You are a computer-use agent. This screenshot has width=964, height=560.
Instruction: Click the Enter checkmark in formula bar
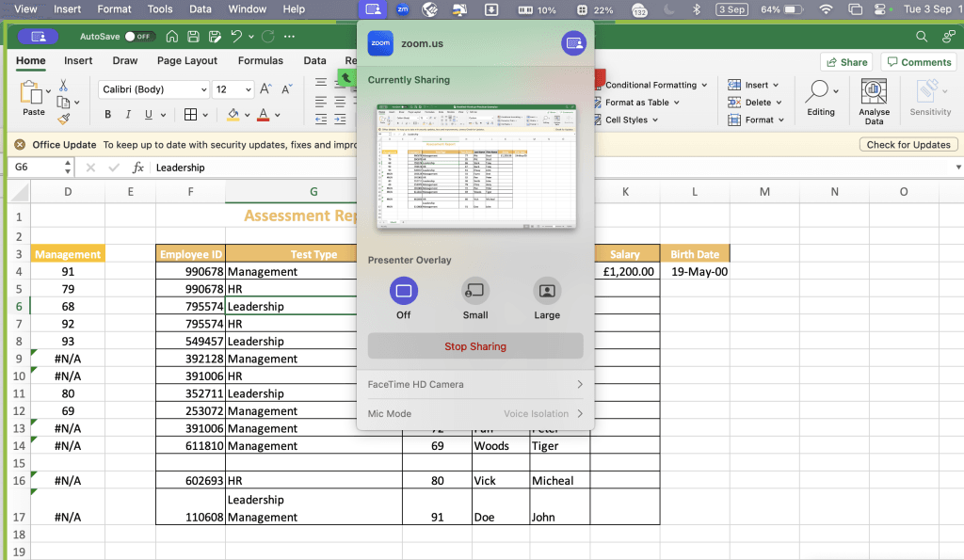[114, 168]
